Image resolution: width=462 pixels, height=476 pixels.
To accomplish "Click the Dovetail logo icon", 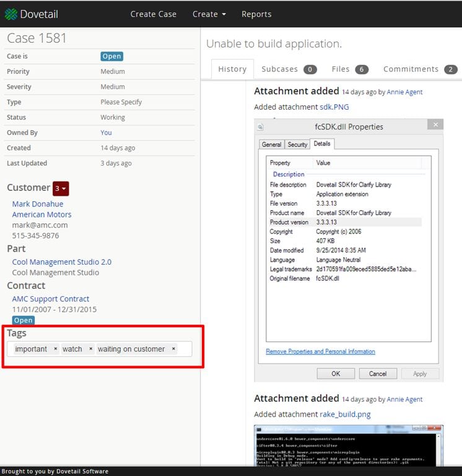I will click(x=11, y=14).
